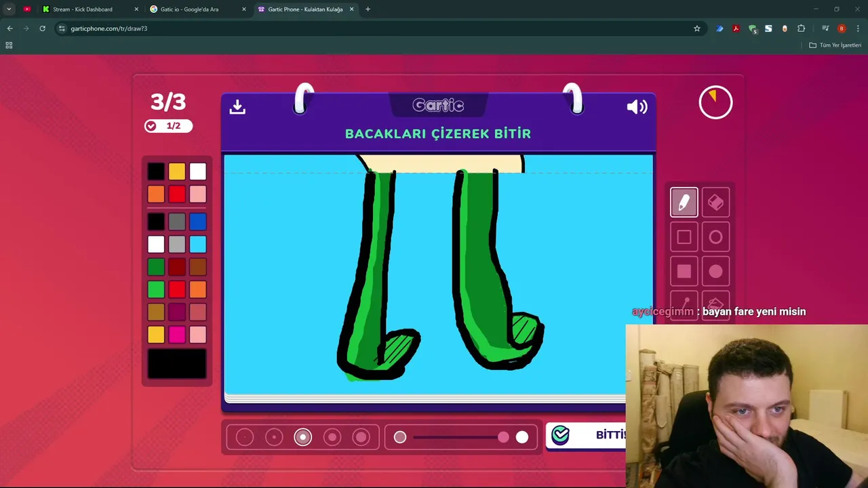The width and height of the screenshot is (868, 488).
Task: Choose the largest brush size
Action: (361, 437)
